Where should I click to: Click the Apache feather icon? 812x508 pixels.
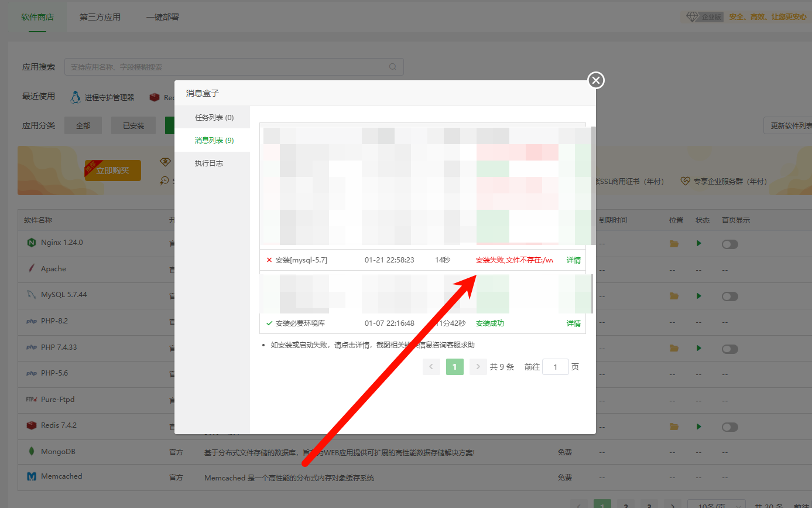32,269
